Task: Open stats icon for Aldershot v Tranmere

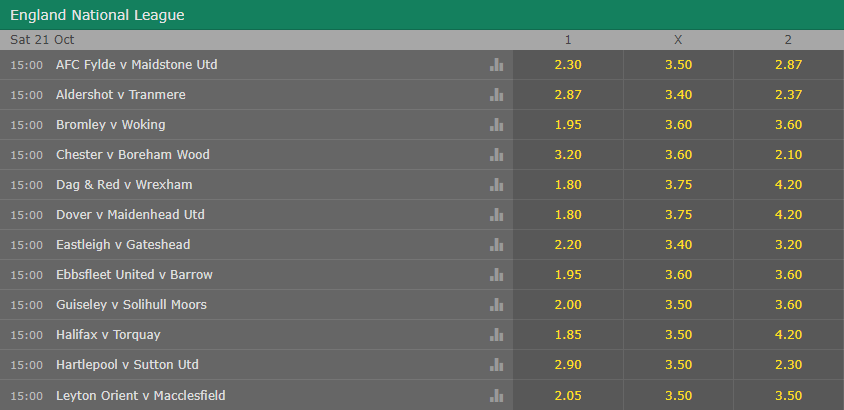Action: pyautogui.click(x=496, y=95)
